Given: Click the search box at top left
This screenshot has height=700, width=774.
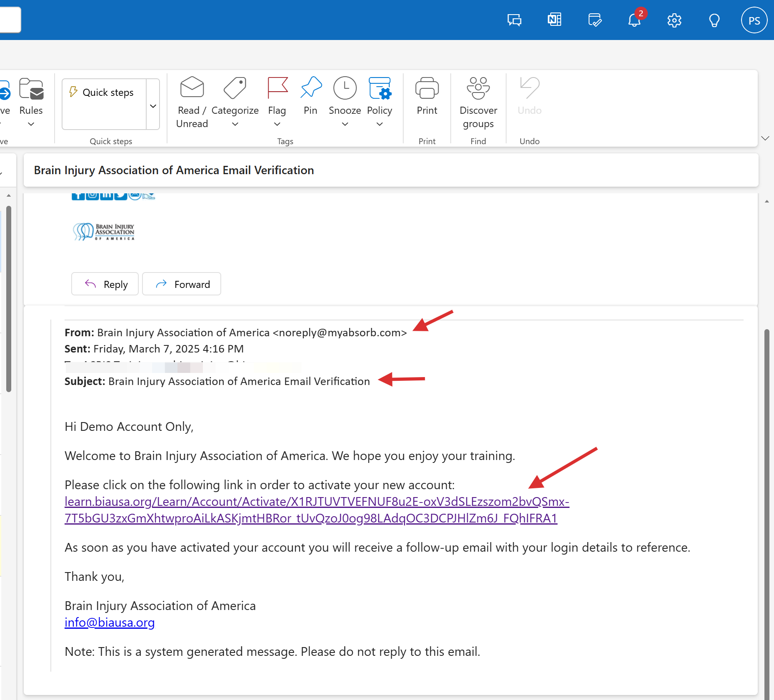Looking at the screenshot, I should pyautogui.click(x=10, y=20).
